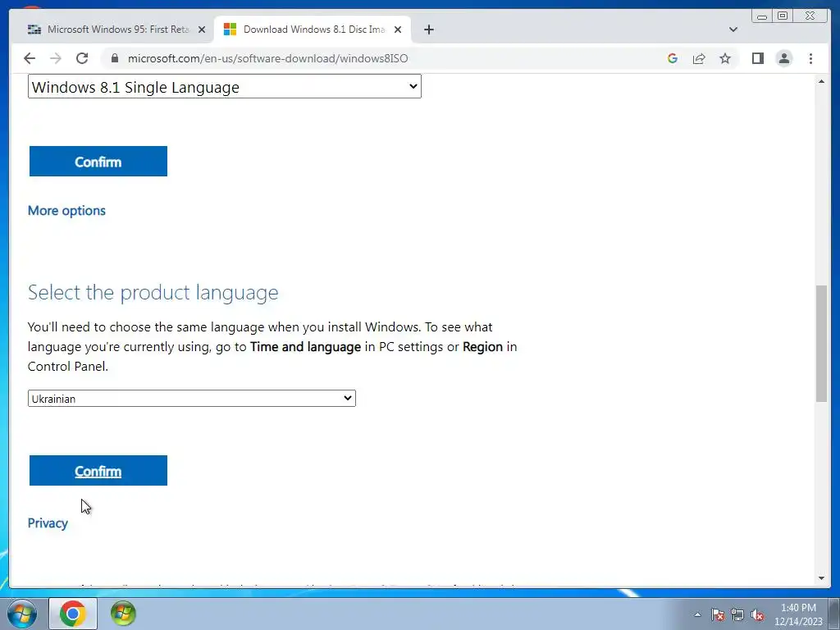The image size is (840, 630).
Task: Click the forward navigation arrow
Action: tap(56, 58)
